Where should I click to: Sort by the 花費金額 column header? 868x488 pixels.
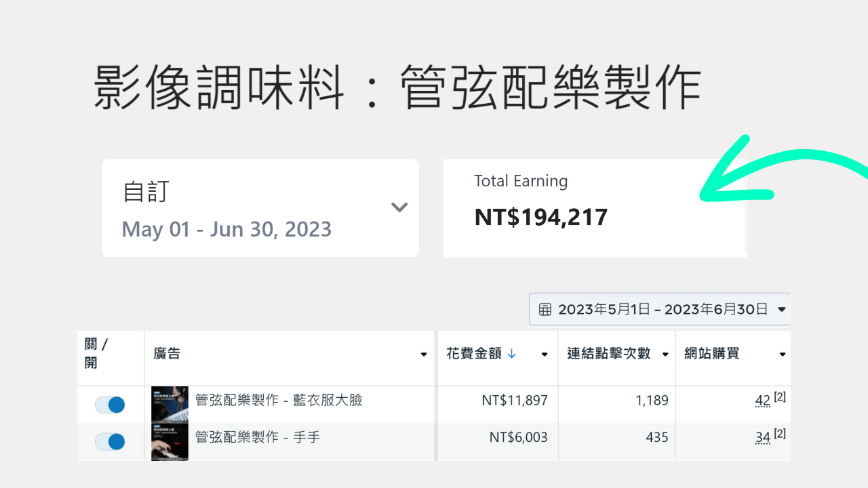click(473, 353)
